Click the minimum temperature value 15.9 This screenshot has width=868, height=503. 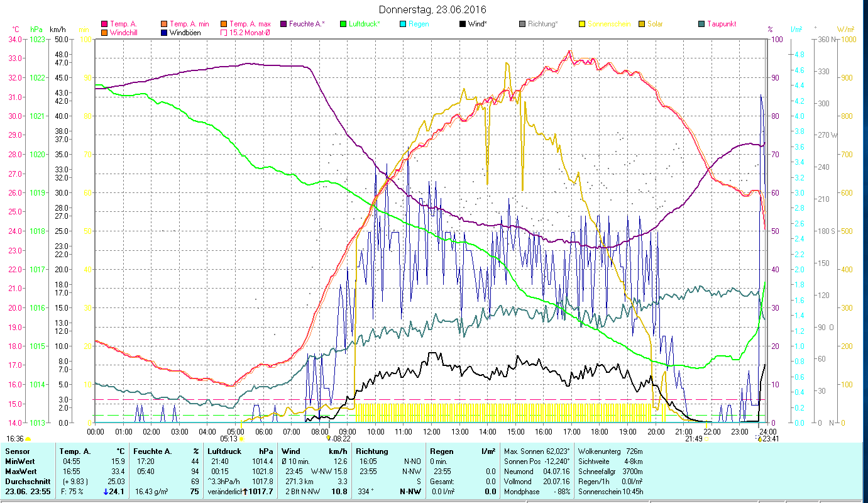point(118,462)
